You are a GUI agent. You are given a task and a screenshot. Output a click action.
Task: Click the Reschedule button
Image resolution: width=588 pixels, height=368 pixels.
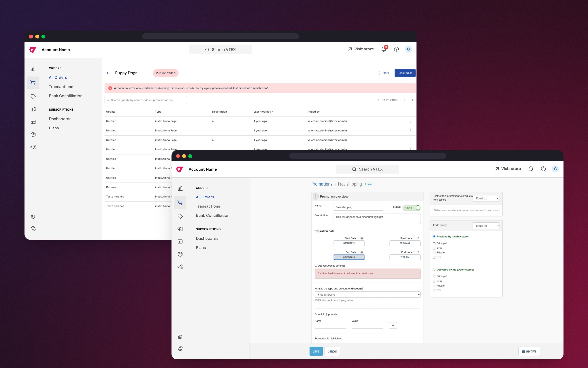coord(405,73)
